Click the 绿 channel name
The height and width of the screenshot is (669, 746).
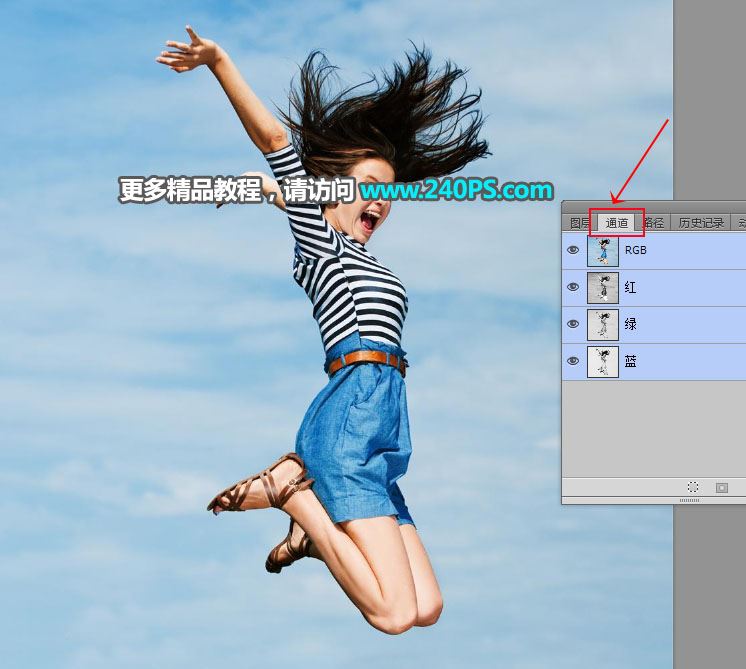[x=630, y=324]
